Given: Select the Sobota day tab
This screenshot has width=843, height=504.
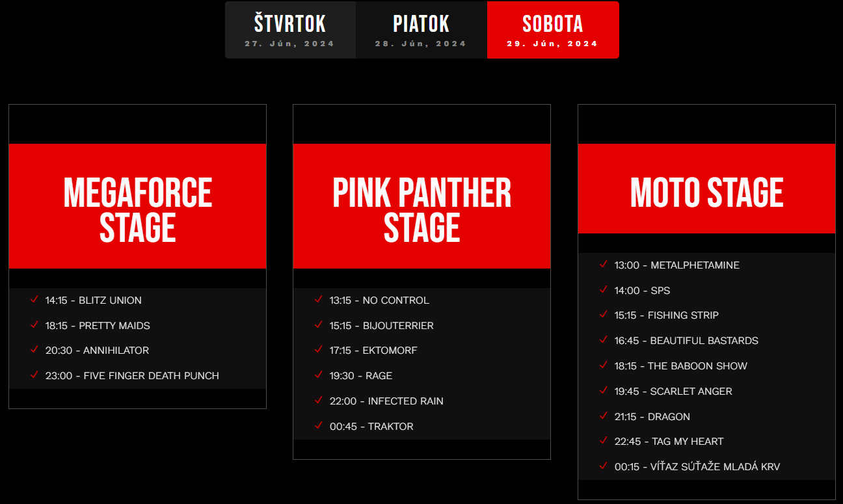Looking at the screenshot, I should coord(552,30).
